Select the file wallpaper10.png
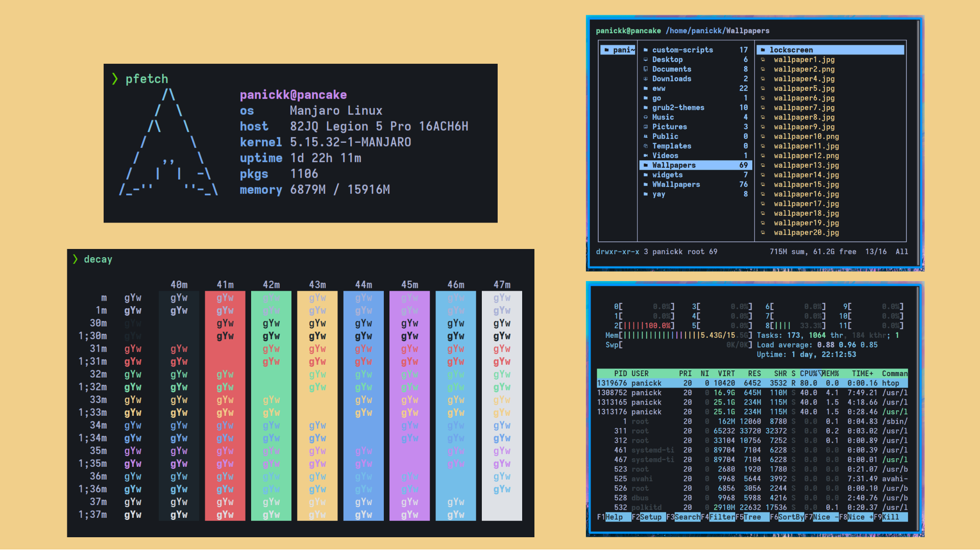Image resolution: width=980 pixels, height=551 pixels. [x=806, y=137]
